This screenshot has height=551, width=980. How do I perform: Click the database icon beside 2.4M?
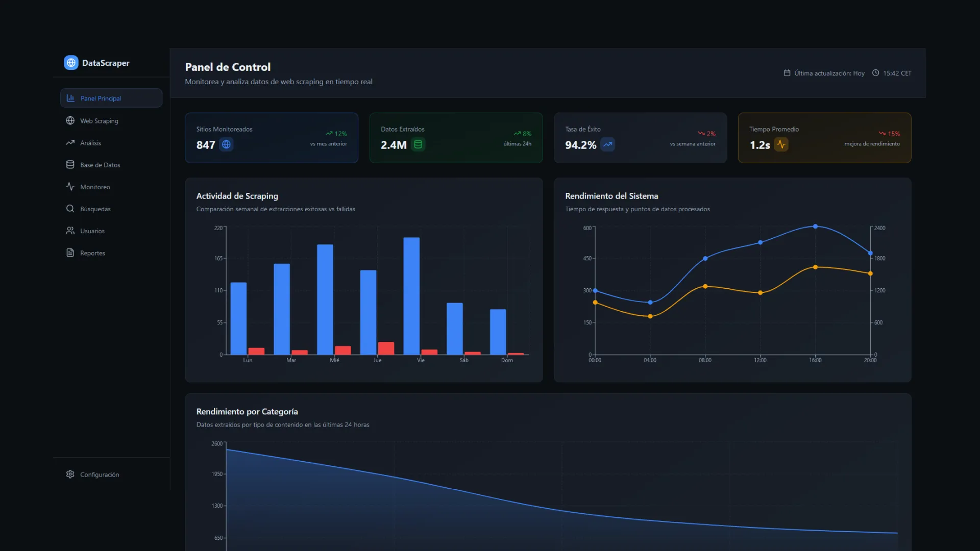click(x=418, y=144)
